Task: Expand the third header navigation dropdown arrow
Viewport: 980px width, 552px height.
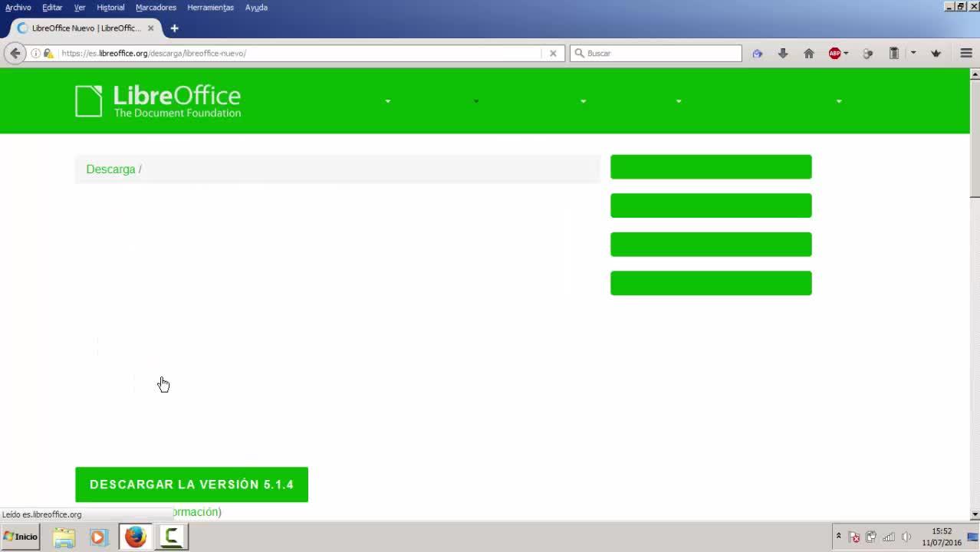Action: [x=583, y=101]
